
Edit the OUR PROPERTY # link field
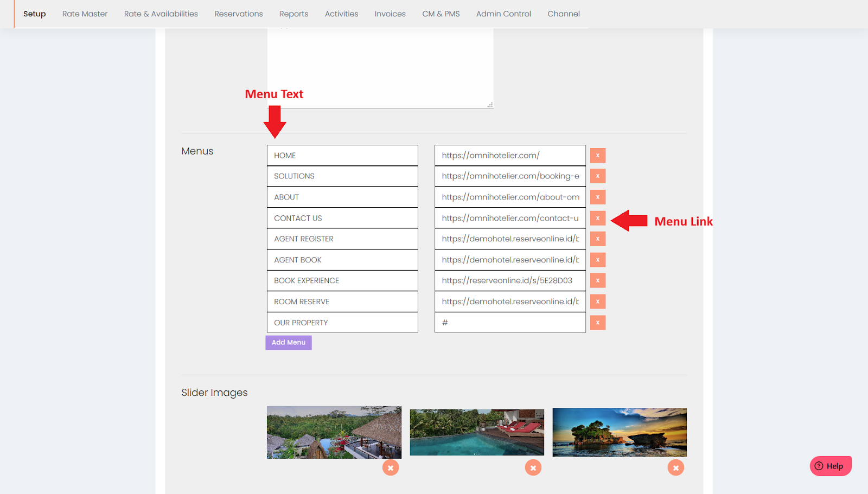[x=510, y=323]
